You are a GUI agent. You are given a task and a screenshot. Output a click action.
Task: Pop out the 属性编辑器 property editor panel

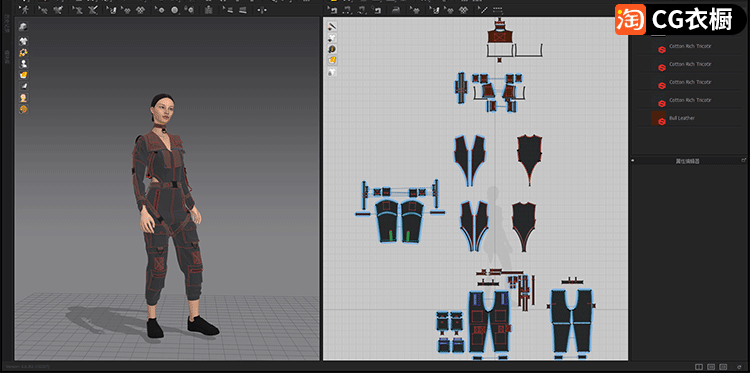(743, 160)
